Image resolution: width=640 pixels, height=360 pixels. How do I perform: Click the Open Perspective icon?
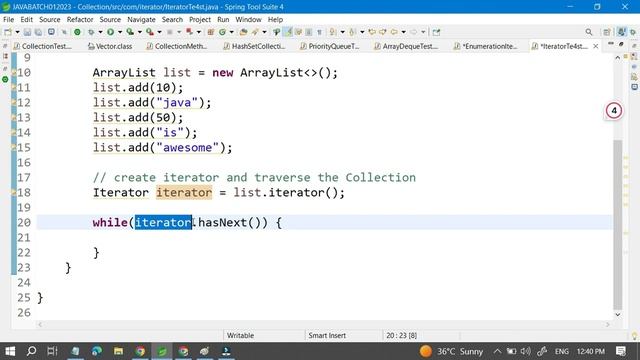coord(607,32)
